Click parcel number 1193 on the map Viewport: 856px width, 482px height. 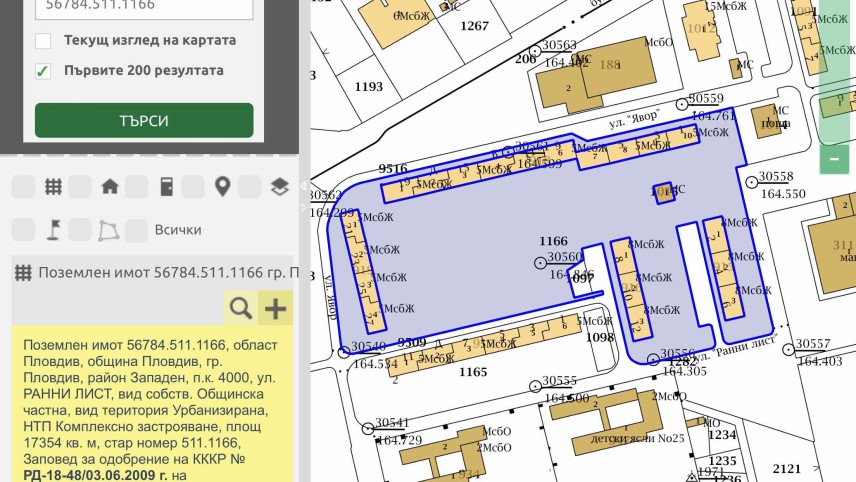pos(369,87)
